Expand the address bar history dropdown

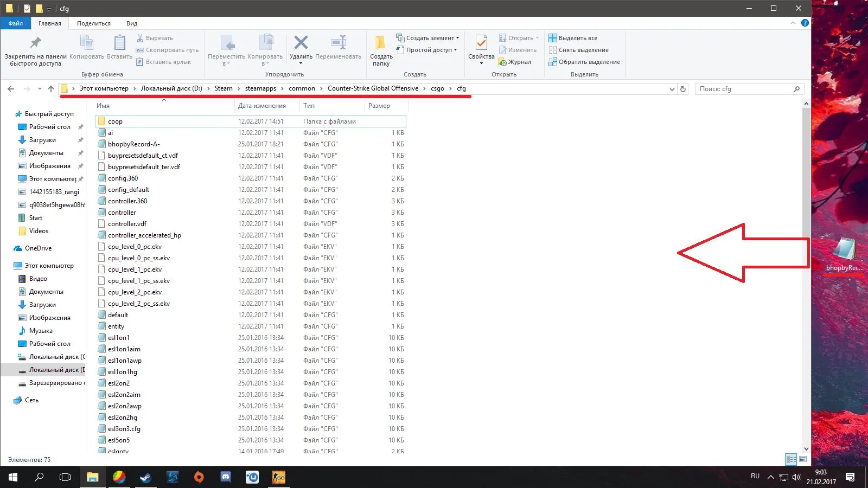[x=672, y=89]
